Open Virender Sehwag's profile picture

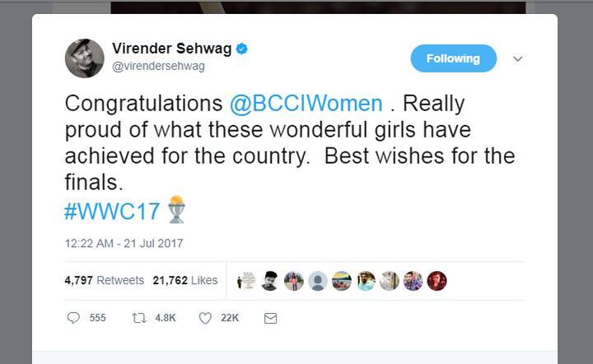click(85, 58)
